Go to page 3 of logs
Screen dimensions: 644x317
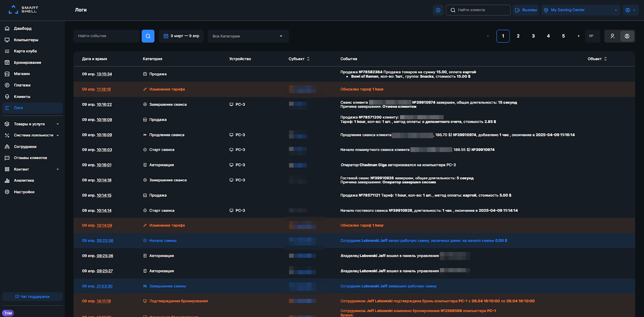(x=533, y=36)
